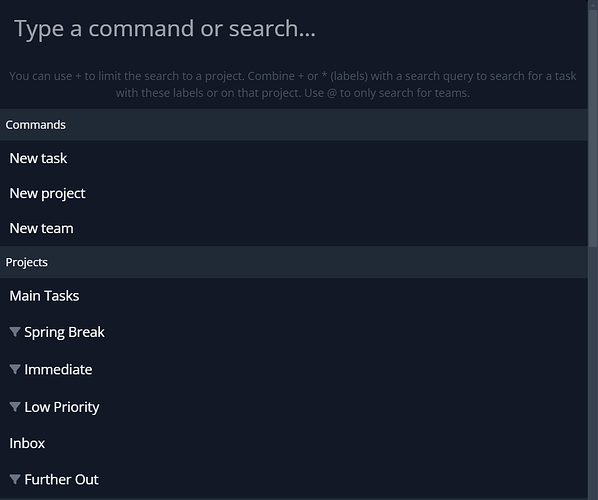The image size is (598, 500).
Task: Click the vertical scrollbar thumb
Action: [x=593, y=128]
